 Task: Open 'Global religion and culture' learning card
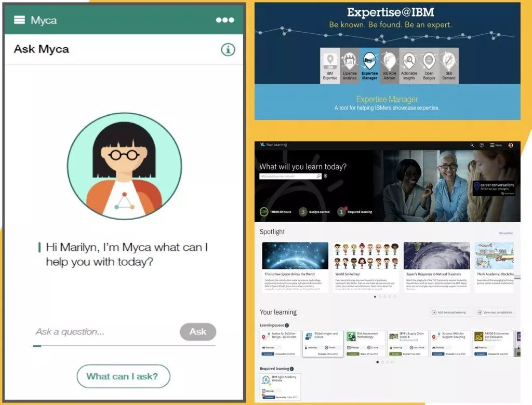pos(323,343)
